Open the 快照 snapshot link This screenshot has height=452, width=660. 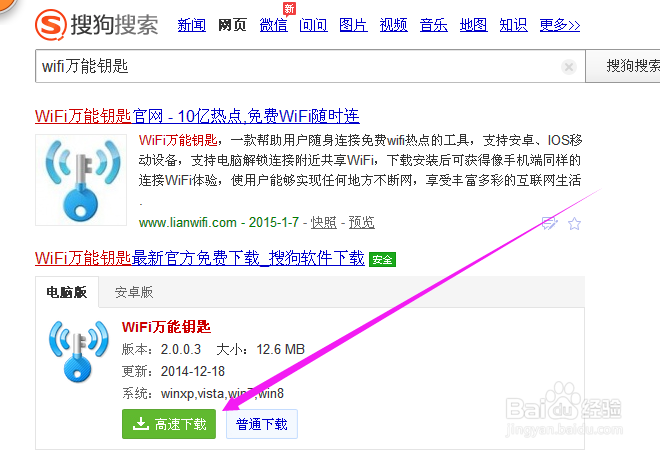coord(323,222)
